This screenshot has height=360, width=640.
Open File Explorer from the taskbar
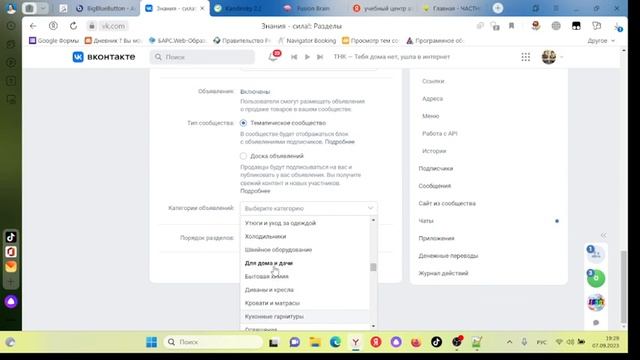315,342
